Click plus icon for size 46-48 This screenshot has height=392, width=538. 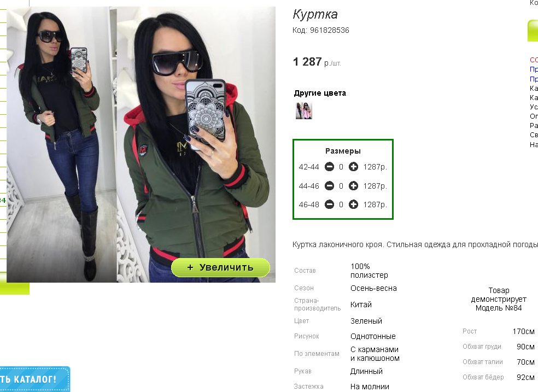click(353, 204)
